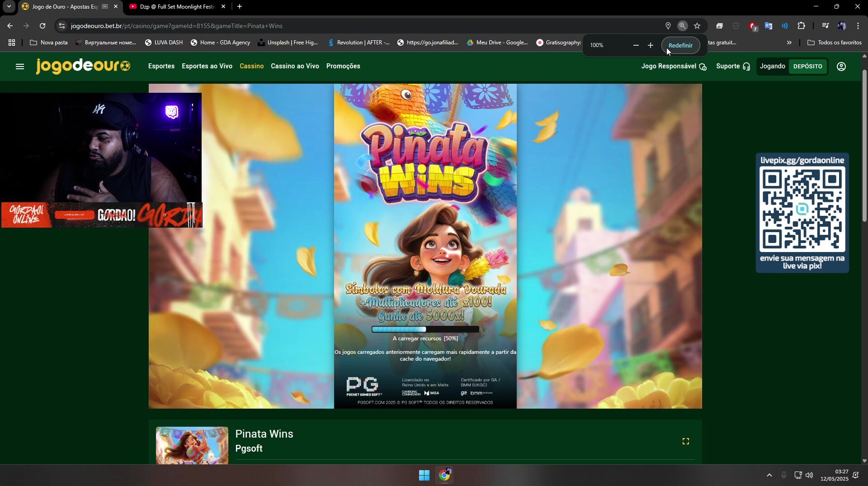This screenshot has height=486, width=868.
Task: Bookmark this page with the star icon
Action: click(x=697, y=26)
